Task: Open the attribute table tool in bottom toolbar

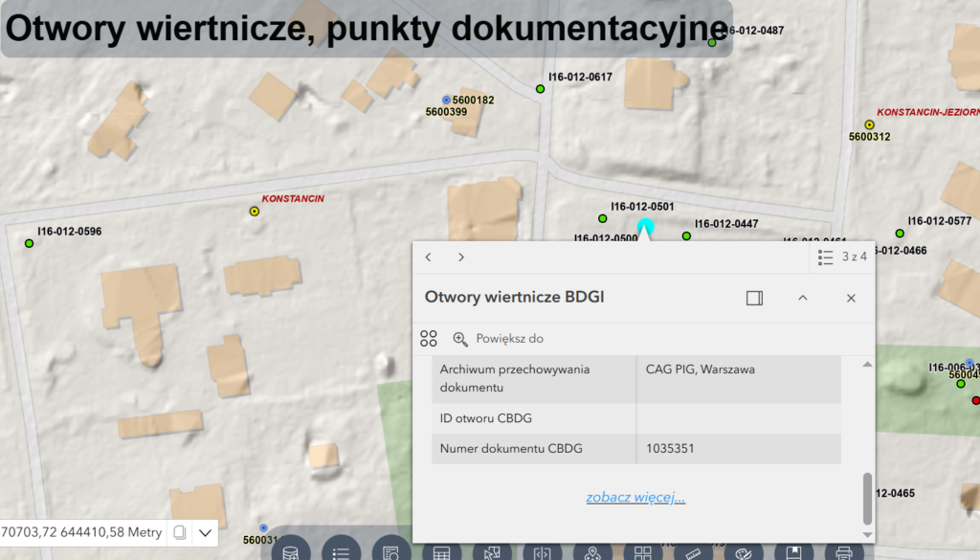Action: (441, 551)
